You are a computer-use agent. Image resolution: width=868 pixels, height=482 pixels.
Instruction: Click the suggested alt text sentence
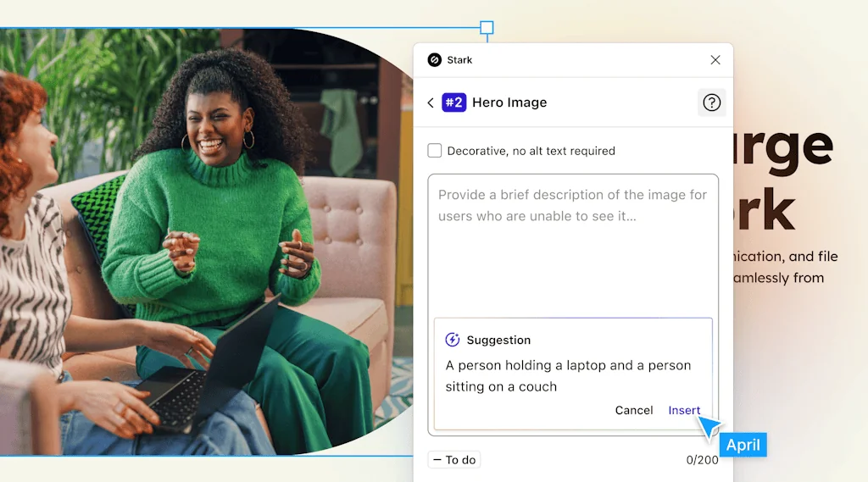(x=568, y=376)
